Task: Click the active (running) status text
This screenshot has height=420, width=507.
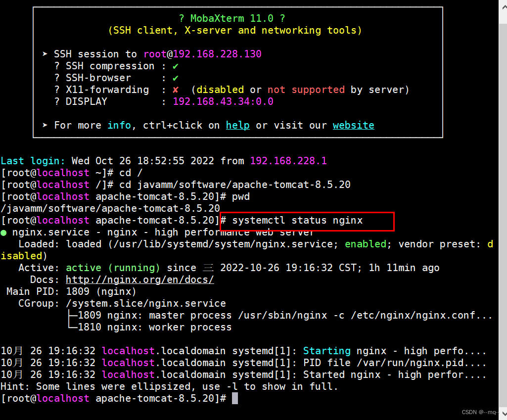Action: [113, 268]
